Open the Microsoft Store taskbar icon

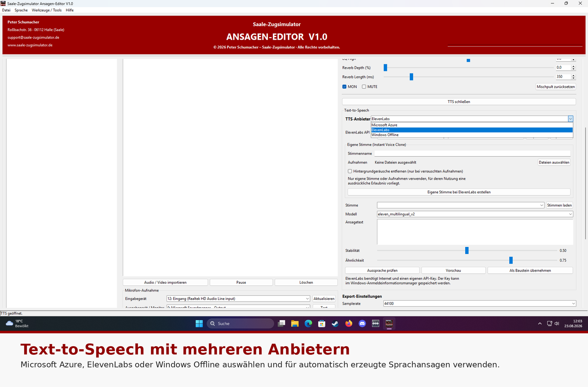[x=322, y=323]
